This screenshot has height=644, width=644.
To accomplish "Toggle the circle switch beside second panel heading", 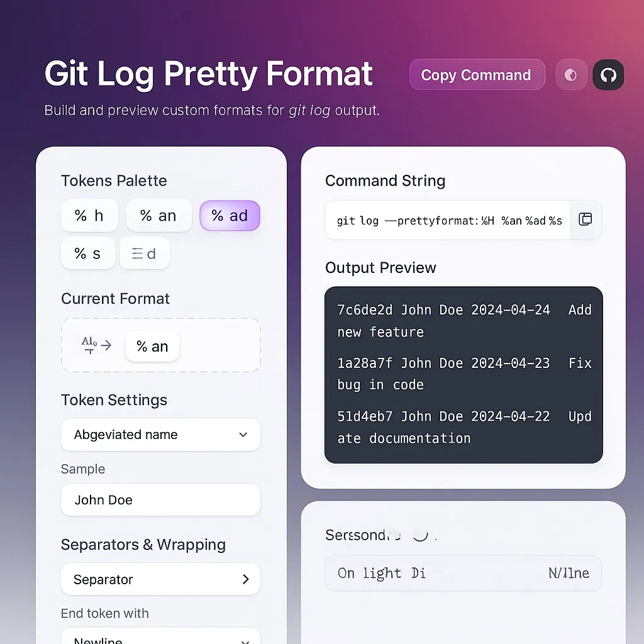I will (419, 535).
